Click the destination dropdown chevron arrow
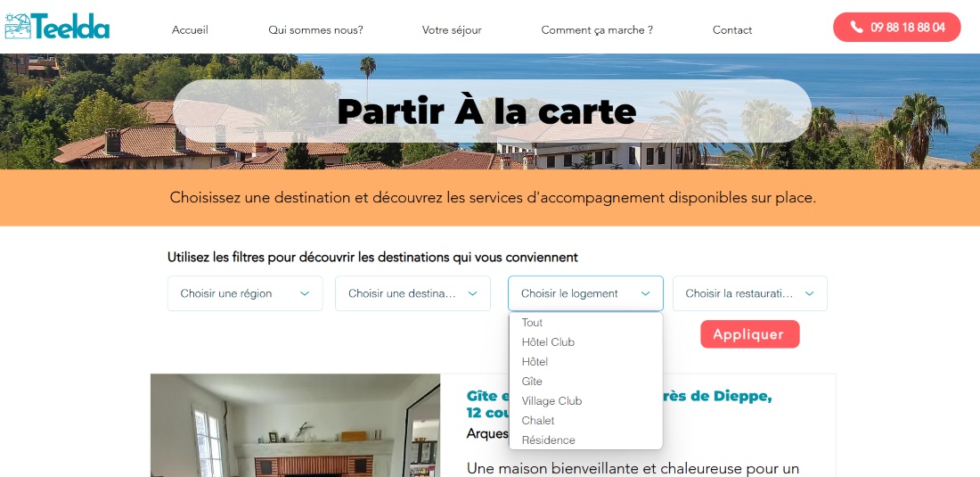980x477 pixels. coord(472,293)
